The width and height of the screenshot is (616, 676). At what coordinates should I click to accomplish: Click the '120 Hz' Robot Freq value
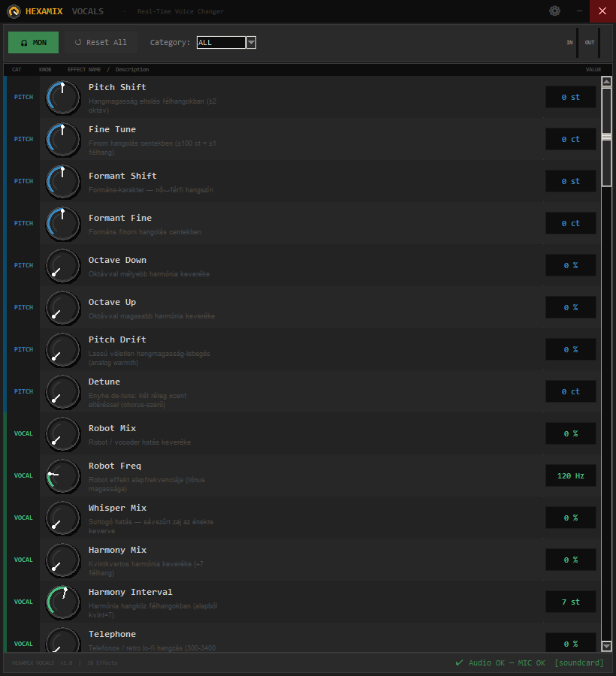coord(571,475)
